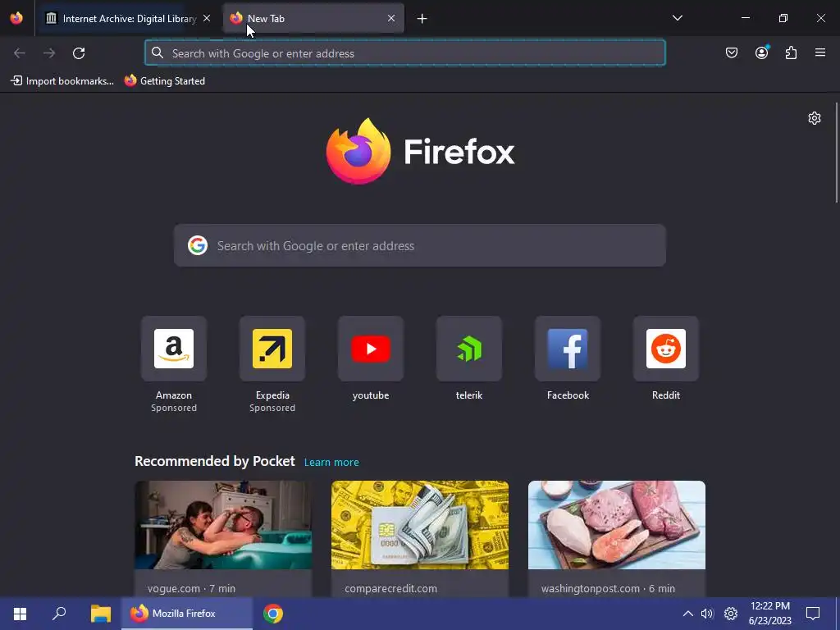The image size is (840, 630).
Task: Open File Explorer from taskbar
Action: [100, 614]
